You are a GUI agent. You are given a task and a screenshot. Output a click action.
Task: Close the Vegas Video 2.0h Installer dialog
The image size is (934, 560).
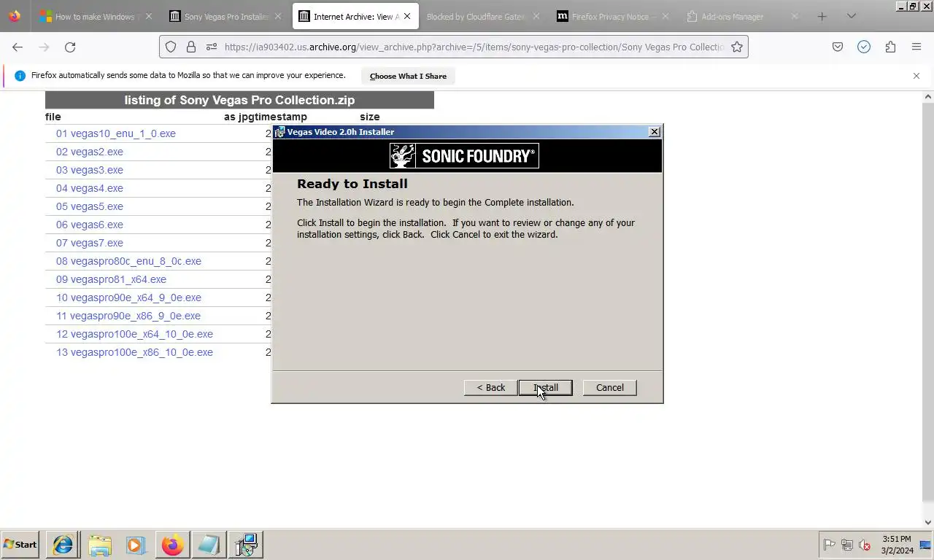(655, 131)
